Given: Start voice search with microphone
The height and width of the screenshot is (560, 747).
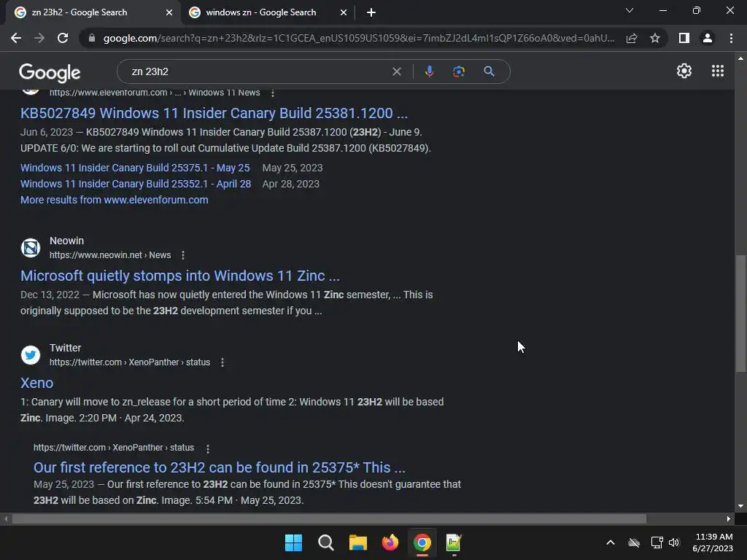Looking at the screenshot, I should point(429,71).
